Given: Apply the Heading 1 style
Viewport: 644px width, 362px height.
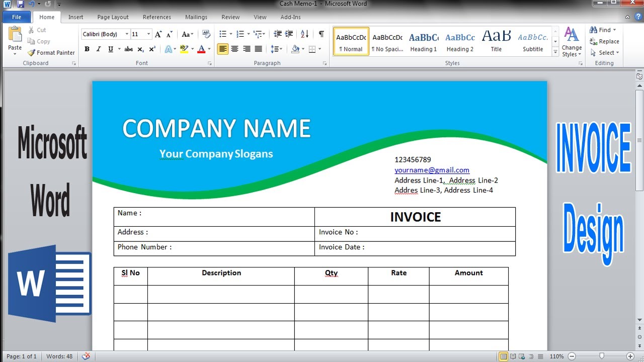Looking at the screenshot, I should pyautogui.click(x=424, y=41).
